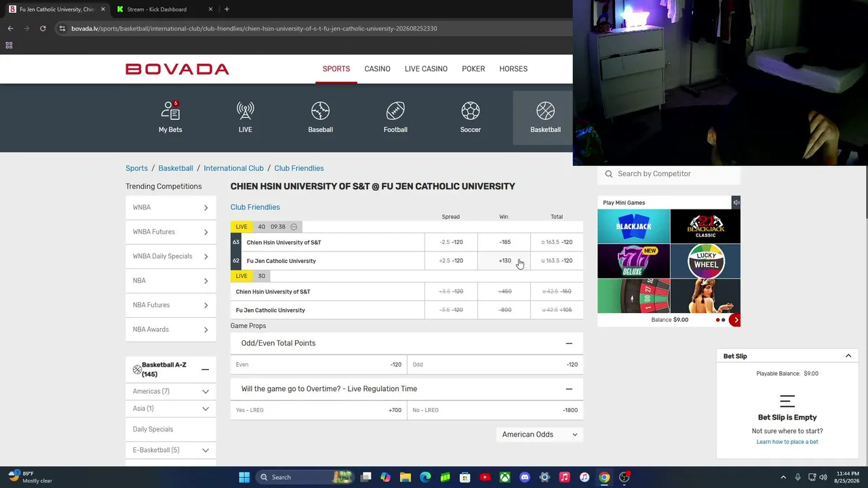
Task: Open the Lucky Wheel mini game
Action: [705, 262]
